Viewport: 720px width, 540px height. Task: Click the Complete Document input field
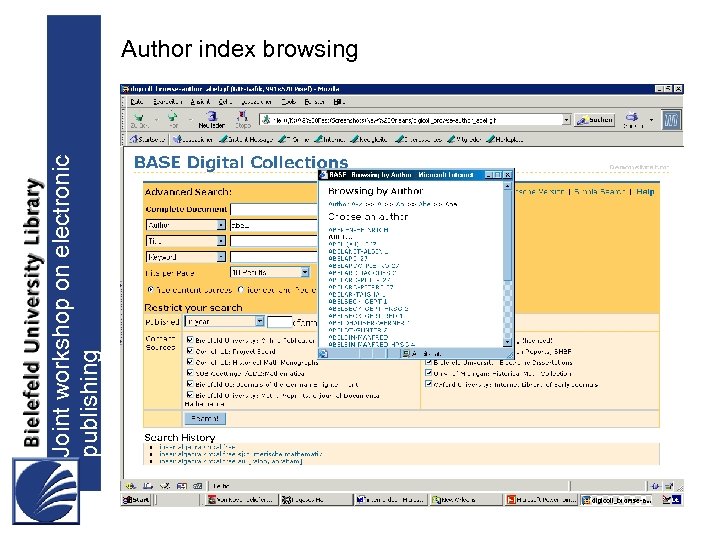pos(274,209)
